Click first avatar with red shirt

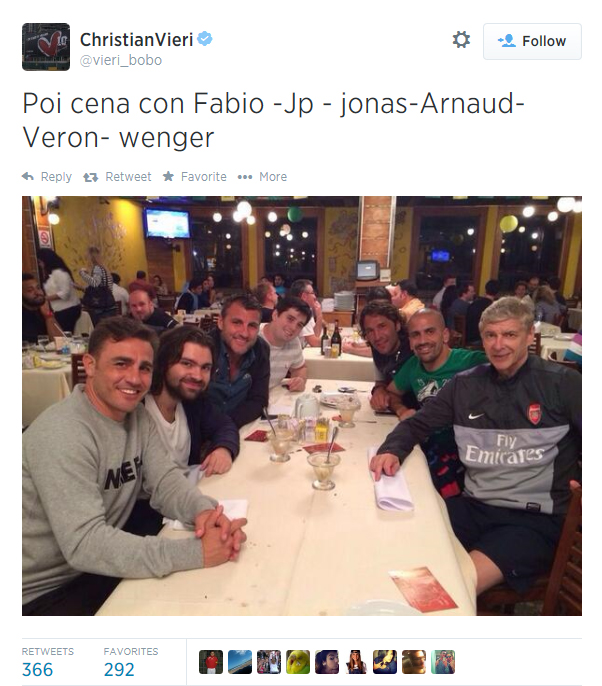(x=211, y=662)
